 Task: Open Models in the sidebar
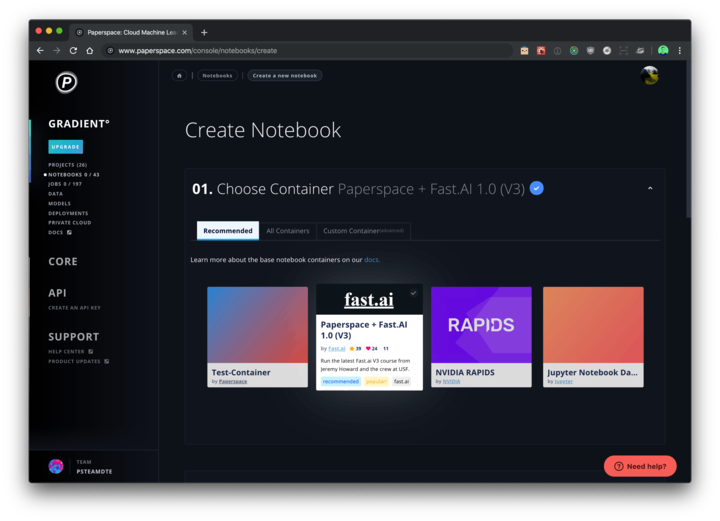click(x=60, y=203)
